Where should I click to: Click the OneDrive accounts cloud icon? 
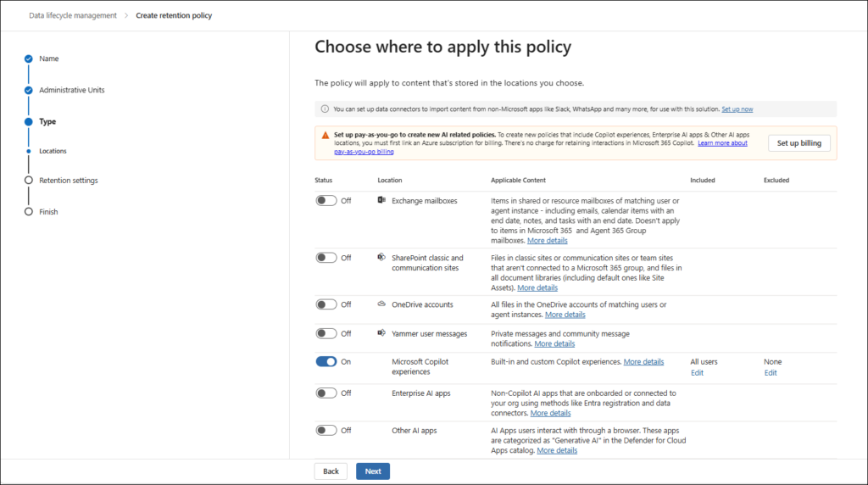(x=381, y=304)
